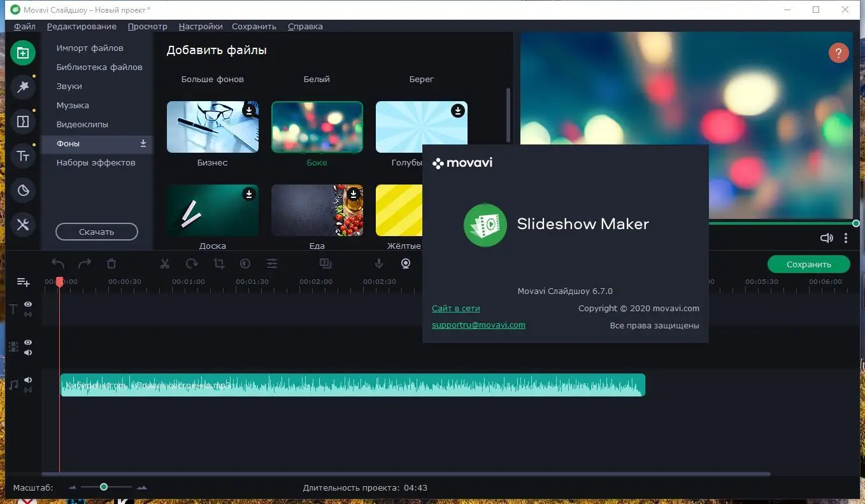Open the three-dot menu near the preview

pyautogui.click(x=845, y=238)
